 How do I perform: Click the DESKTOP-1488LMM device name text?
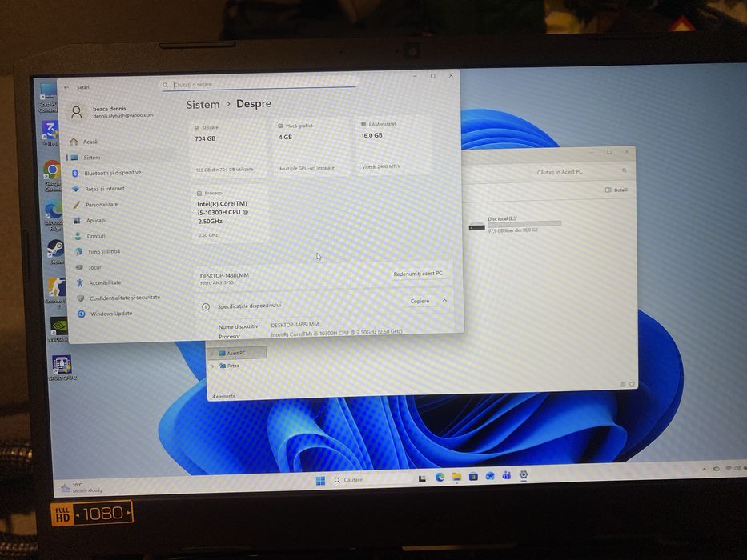pos(224,276)
